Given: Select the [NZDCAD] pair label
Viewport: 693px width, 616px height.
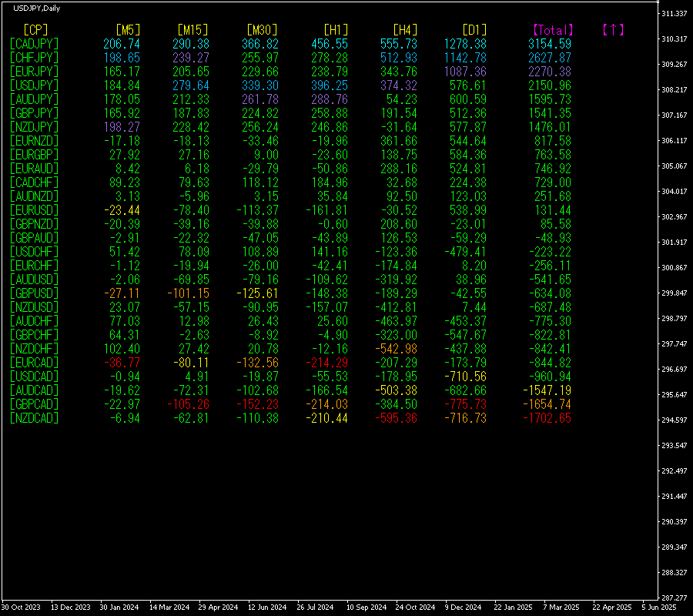Looking at the screenshot, I should pyautogui.click(x=34, y=417).
